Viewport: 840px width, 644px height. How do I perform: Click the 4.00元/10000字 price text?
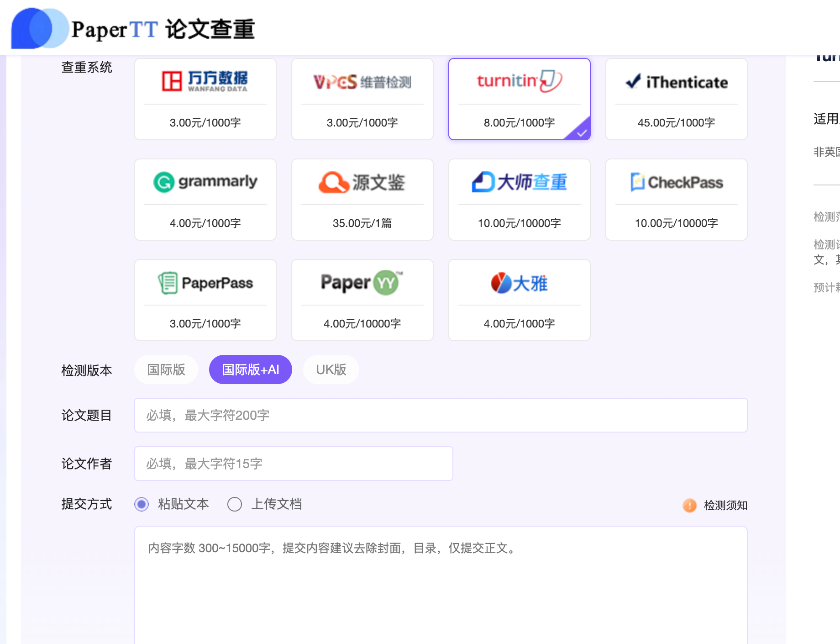tap(362, 323)
